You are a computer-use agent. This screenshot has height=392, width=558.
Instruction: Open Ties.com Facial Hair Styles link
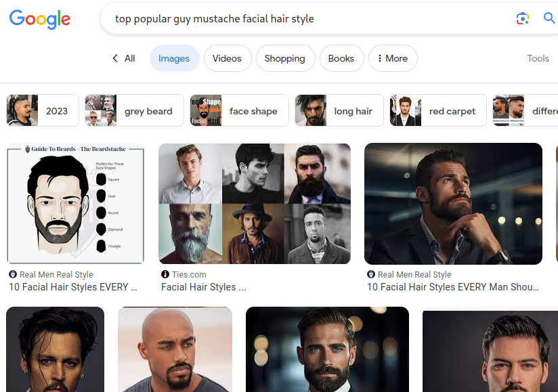click(x=203, y=287)
